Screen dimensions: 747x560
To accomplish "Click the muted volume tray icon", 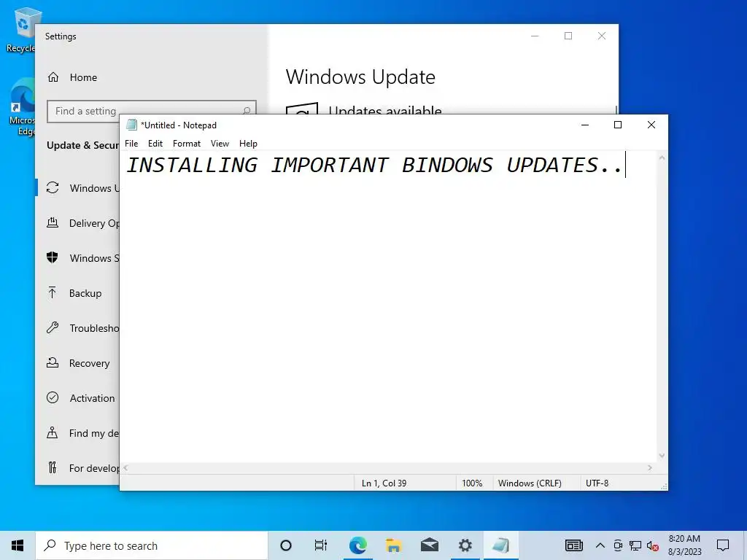I will click(653, 546).
